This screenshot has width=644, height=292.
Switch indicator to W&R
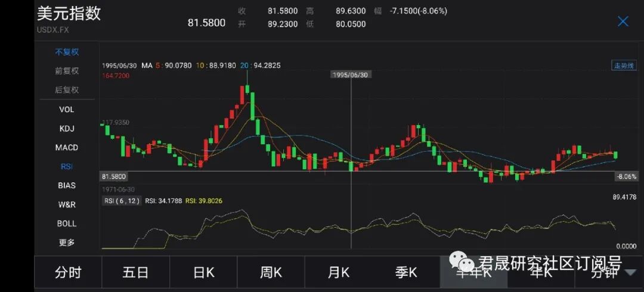pyautogui.click(x=67, y=204)
